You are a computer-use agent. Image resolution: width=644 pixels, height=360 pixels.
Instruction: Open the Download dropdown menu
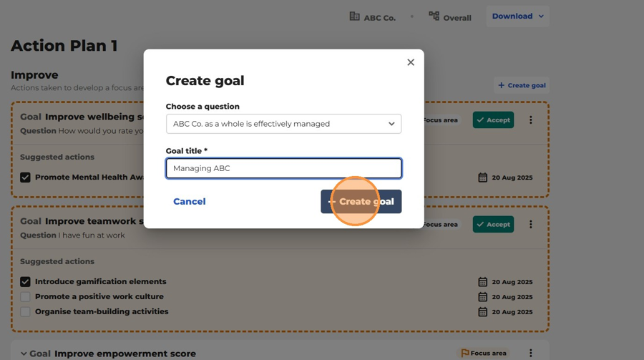[517, 16]
